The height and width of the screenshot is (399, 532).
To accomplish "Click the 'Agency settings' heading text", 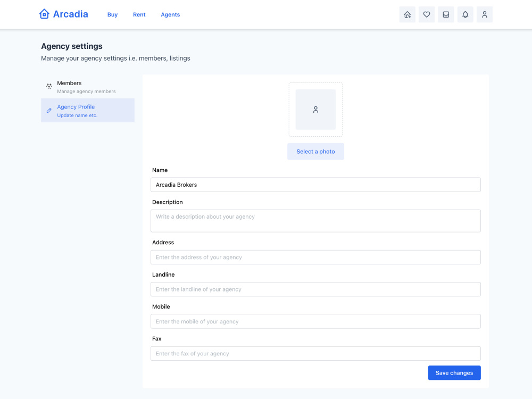I will click(72, 46).
